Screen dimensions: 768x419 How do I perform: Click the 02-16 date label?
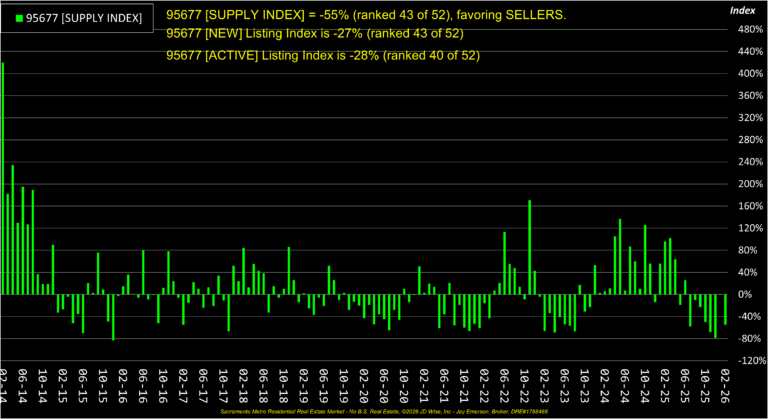click(123, 386)
